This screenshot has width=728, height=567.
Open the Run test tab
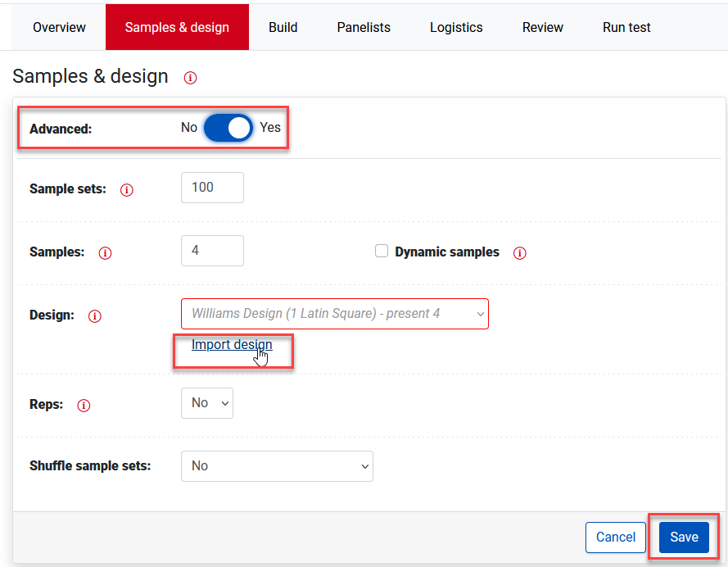[626, 27]
